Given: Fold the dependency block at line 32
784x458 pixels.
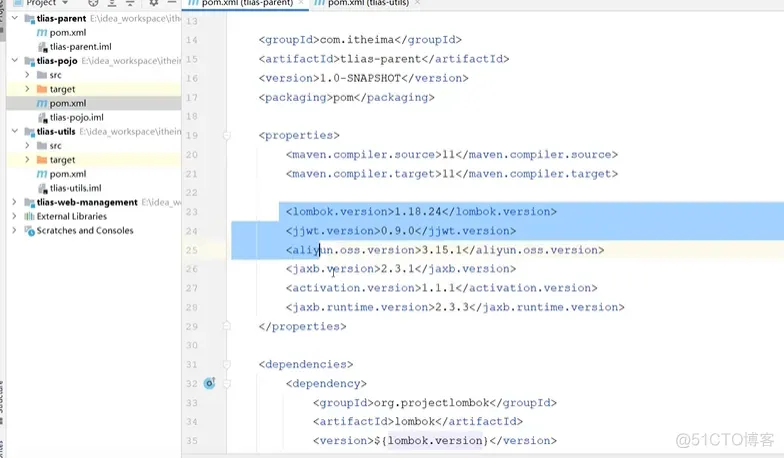Looking at the screenshot, I should pos(226,384).
